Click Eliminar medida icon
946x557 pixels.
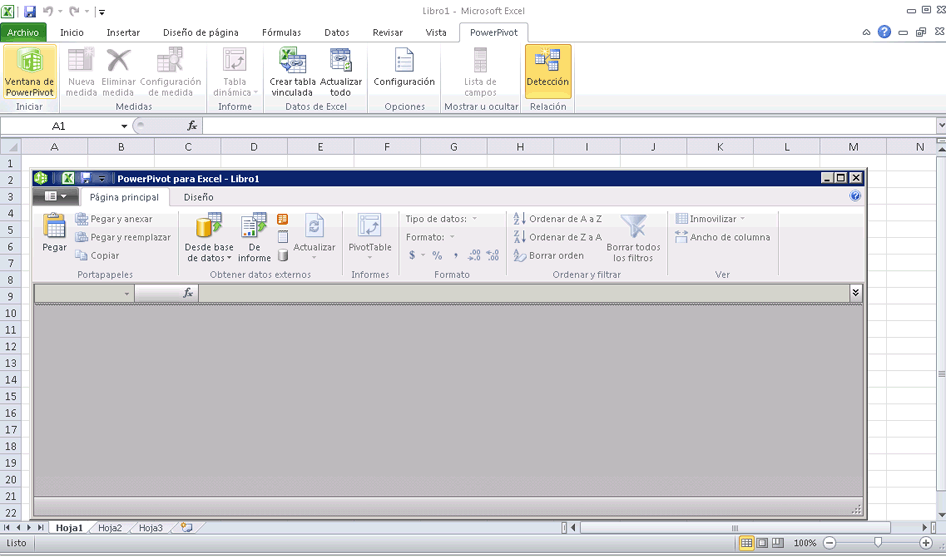tap(118, 72)
